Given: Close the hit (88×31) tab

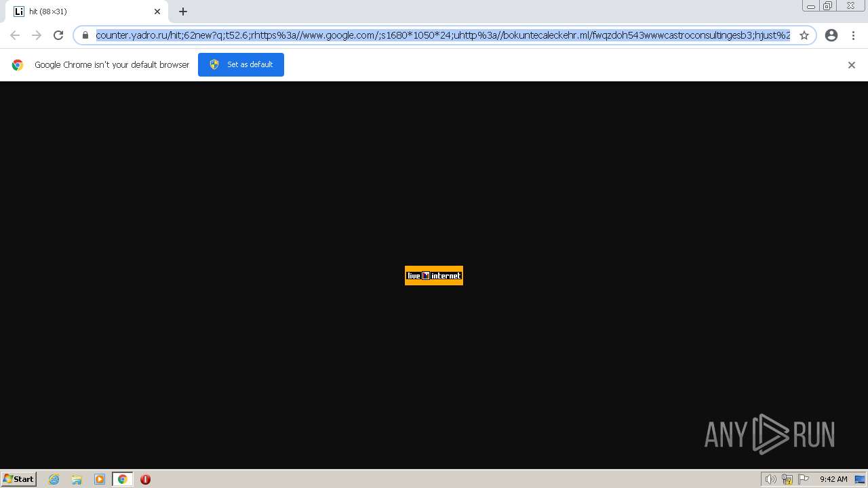Looking at the screenshot, I should pos(157,12).
